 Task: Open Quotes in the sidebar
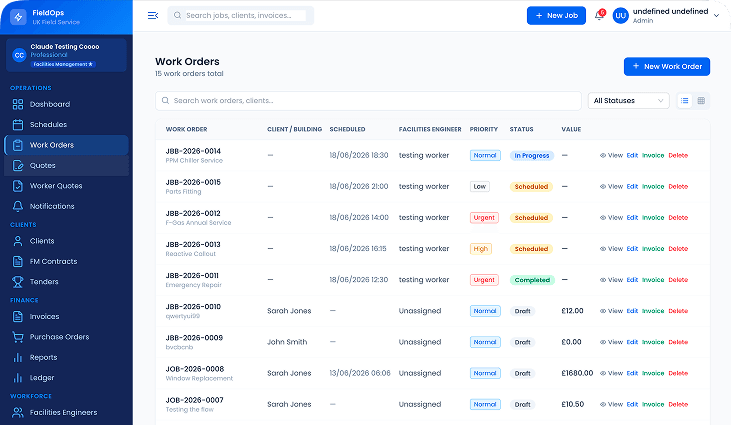[66, 165]
